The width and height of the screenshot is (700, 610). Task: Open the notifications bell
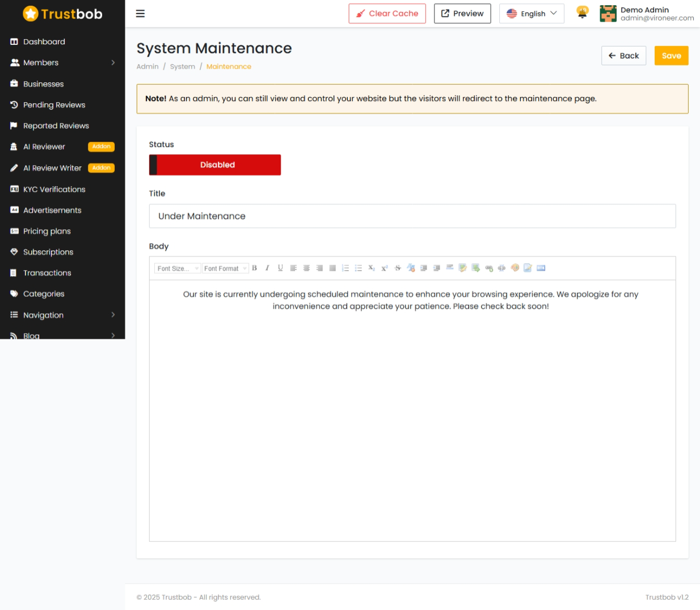click(x=582, y=12)
